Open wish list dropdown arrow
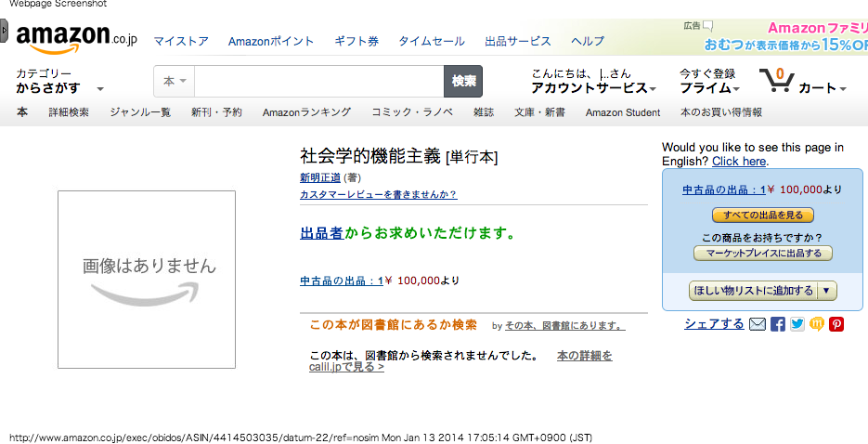This screenshot has width=868, height=444. [826, 291]
